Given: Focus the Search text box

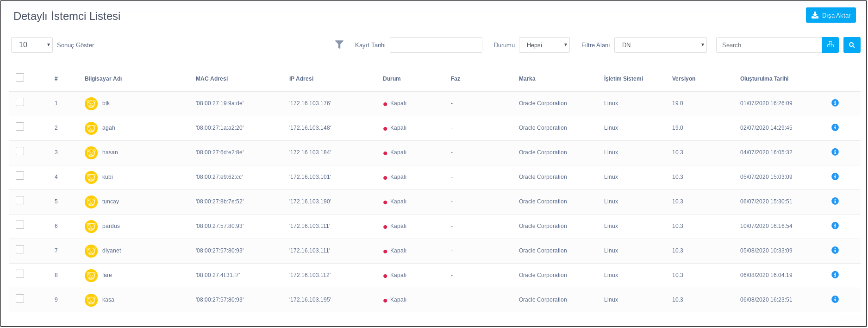Looking at the screenshot, I should (x=768, y=45).
